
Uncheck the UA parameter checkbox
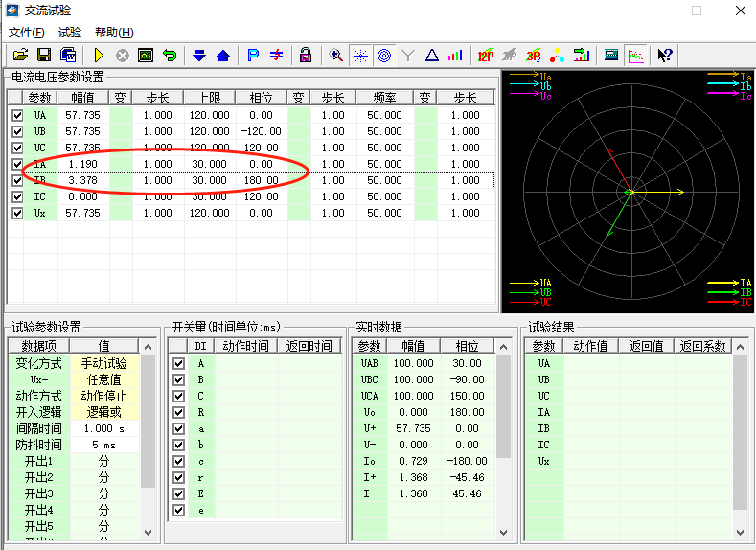pyautogui.click(x=16, y=115)
